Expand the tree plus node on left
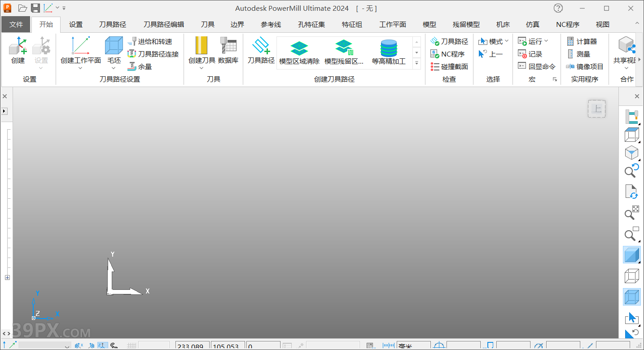Viewport: 644px width, 350px height. [x=7, y=278]
